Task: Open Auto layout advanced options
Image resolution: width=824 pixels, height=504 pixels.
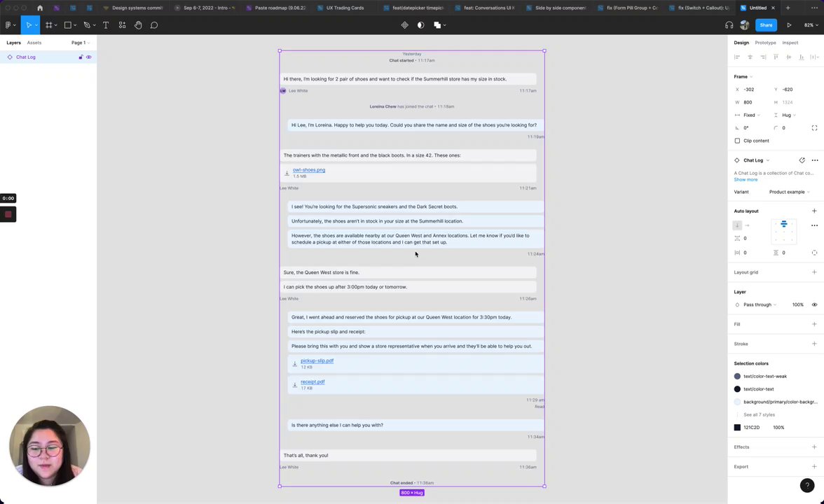Action: (x=814, y=225)
